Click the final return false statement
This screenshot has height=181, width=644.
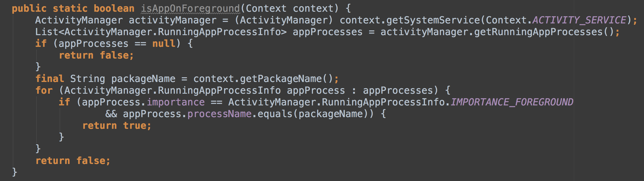pyautogui.click(x=73, y=161)
